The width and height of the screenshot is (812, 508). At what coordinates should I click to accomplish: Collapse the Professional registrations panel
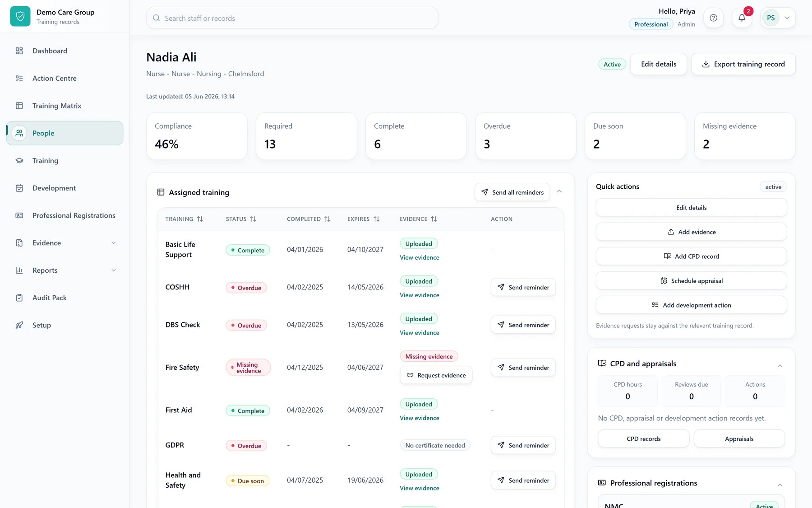pos(780,485)
